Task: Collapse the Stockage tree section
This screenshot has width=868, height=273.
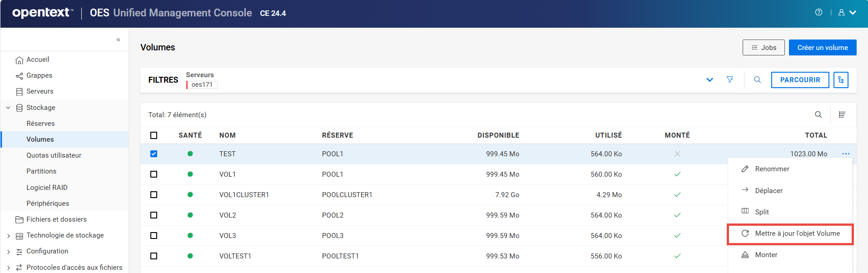Action: point(8,108)
